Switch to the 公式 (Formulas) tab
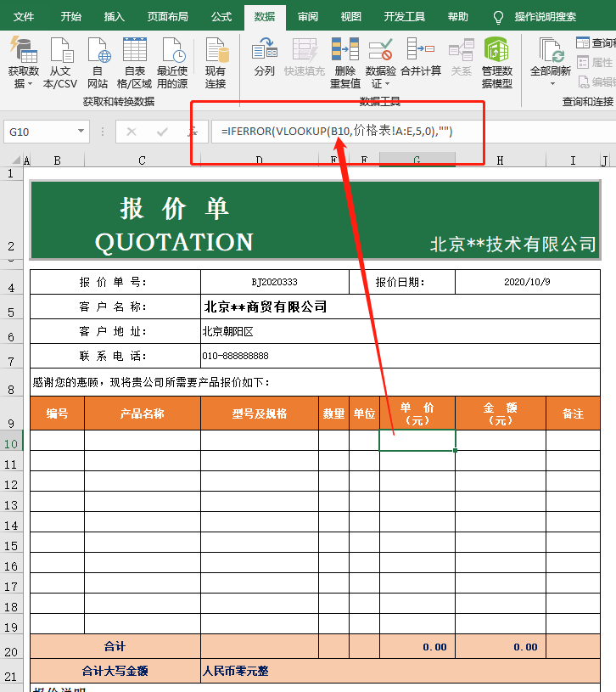The height and width of the screenshot is (692, 616). (221, 17)
